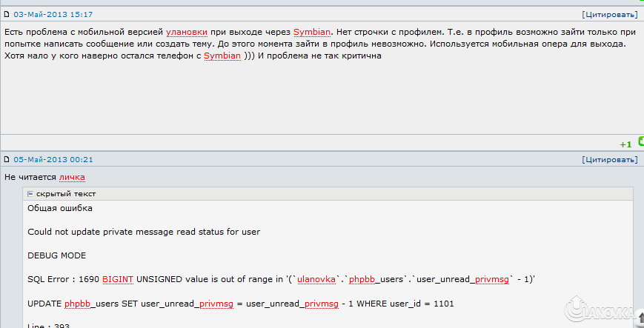Click the DEBUG MODE text

(x=56, y=255)
